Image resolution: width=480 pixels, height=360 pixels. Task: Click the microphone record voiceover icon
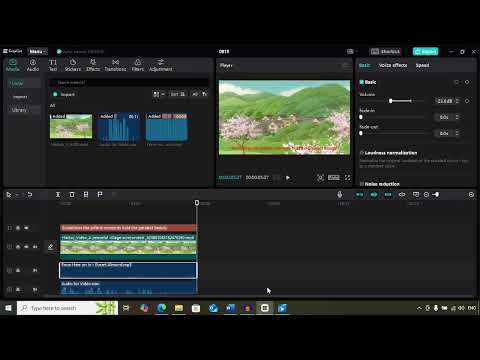coord(340,195)
